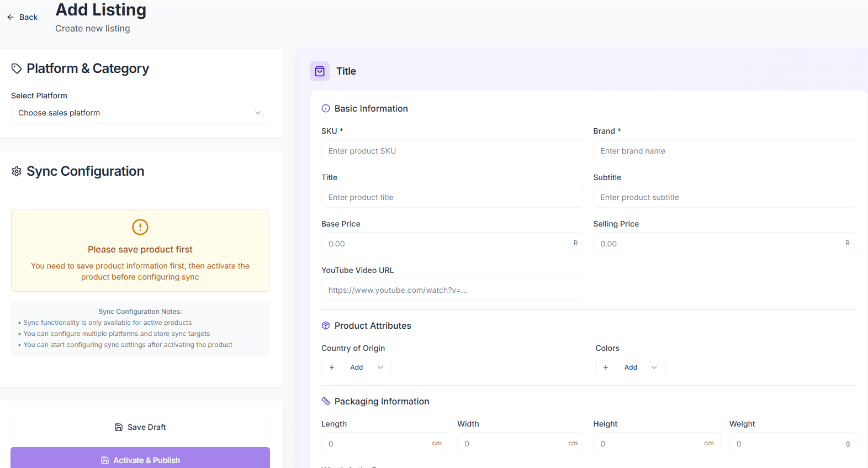This screenshot has width=868, height=468.
Task: Click the tag icon beside Platform & Category
Action: tap(17, 69)
